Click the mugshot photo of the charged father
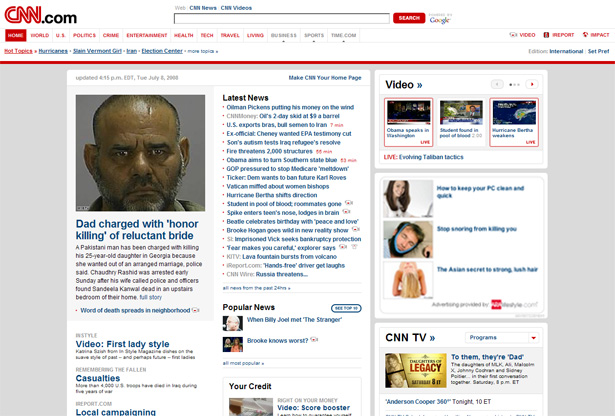 140,153
